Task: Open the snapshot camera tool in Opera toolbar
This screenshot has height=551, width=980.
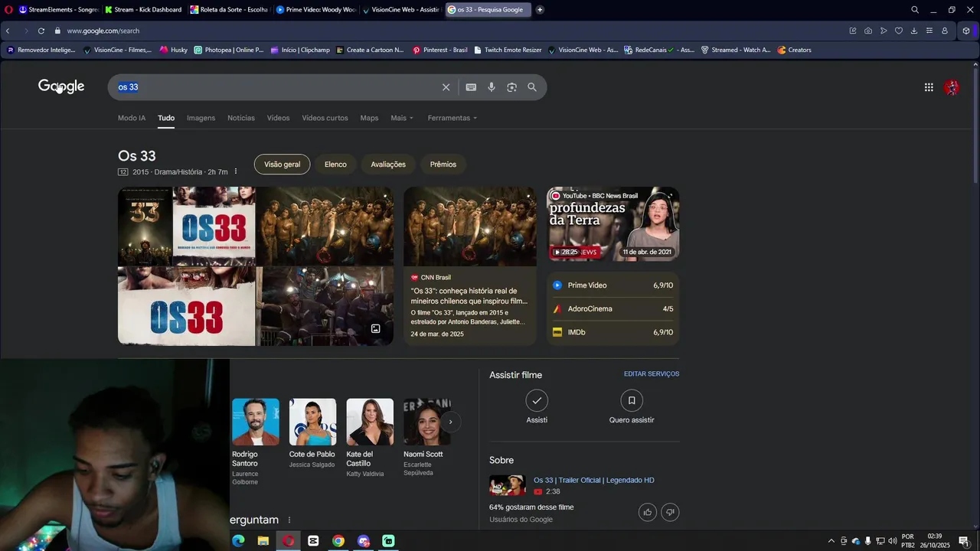Action: pyautogui.click(x=868, y=31)
